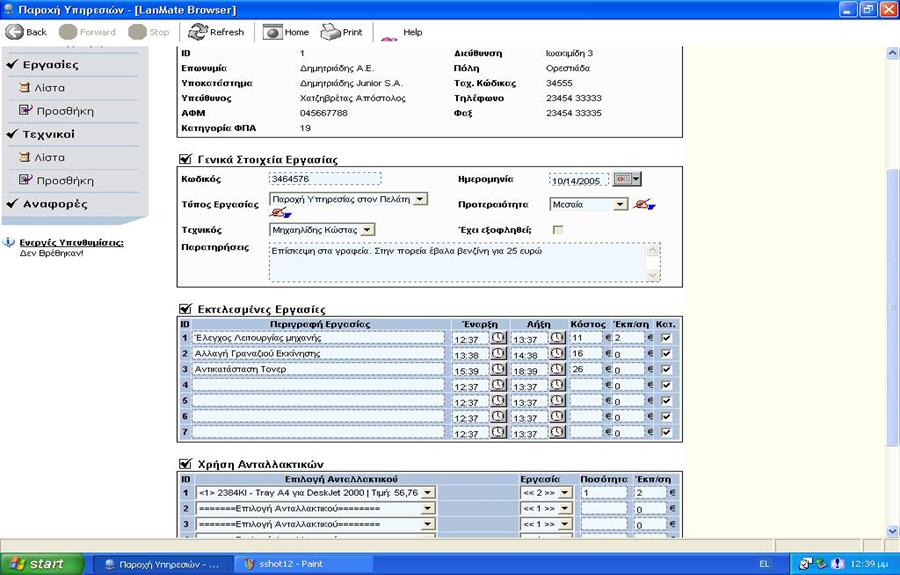Open start time clock for row 3 (15:39)
Image resolution: width=900 pixels, height=575 pixels.
point(498,369)
